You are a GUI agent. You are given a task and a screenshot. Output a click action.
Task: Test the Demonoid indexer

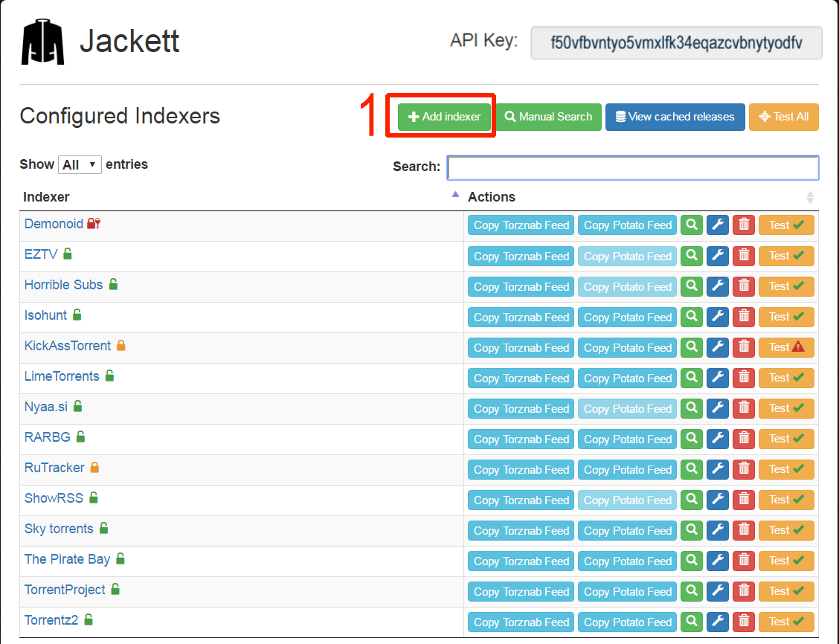[787, 225]
